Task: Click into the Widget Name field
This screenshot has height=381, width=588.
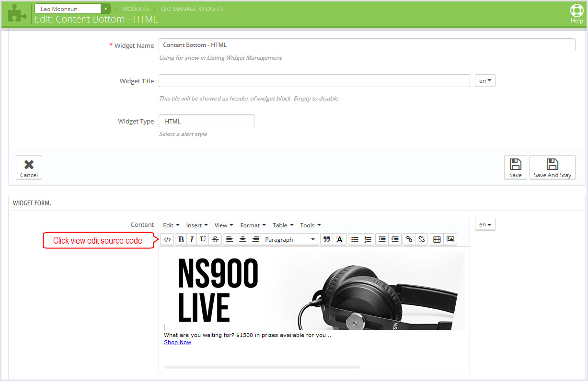Action: click(x=367, y=45)
